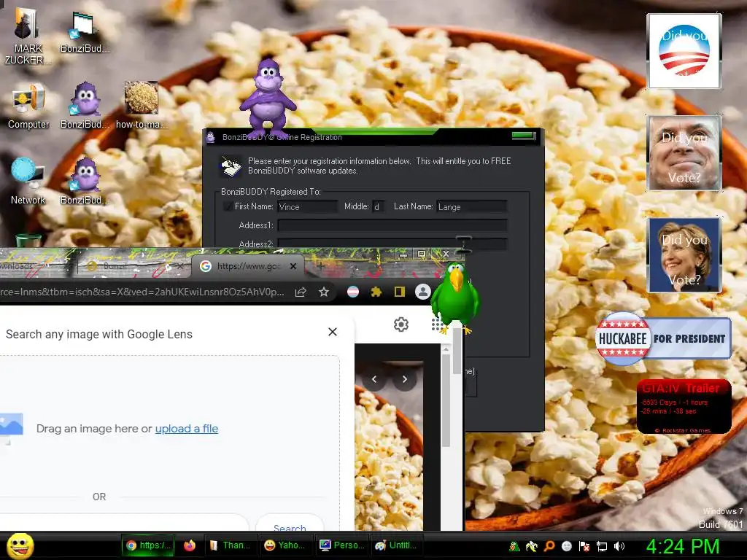Click the notepad icon in the registration dialog
This screenshot has width=747, height=560.
click(x=231, y=166)
